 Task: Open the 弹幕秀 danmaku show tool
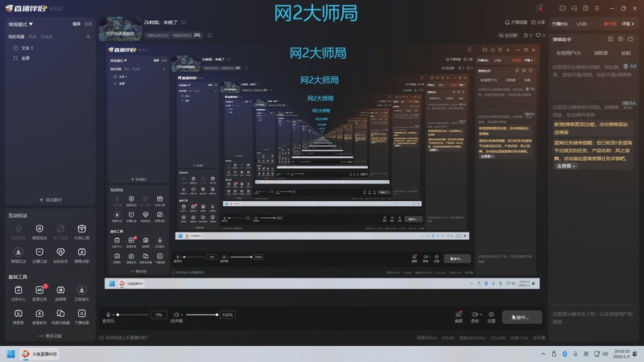(18, 316)
